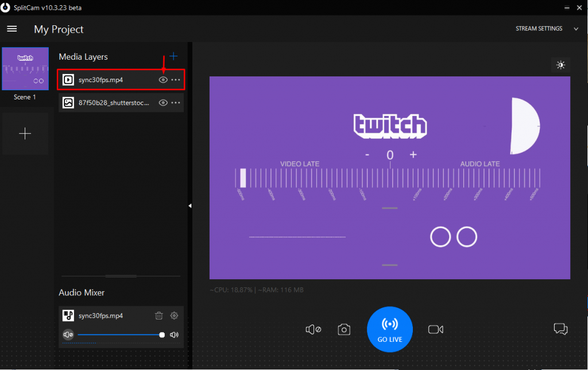
Task: Click the max volume speaker icon
Action: coord(174,335)
